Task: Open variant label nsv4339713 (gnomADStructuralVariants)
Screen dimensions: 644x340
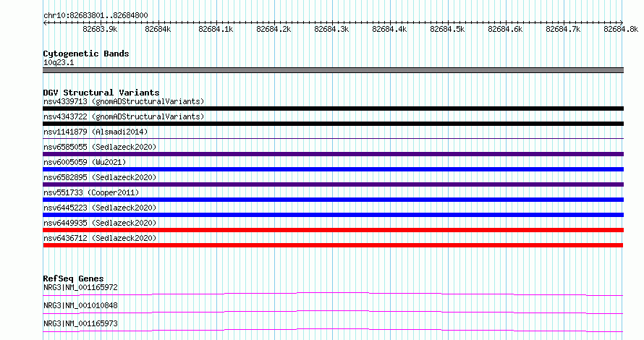Action: 124,101
